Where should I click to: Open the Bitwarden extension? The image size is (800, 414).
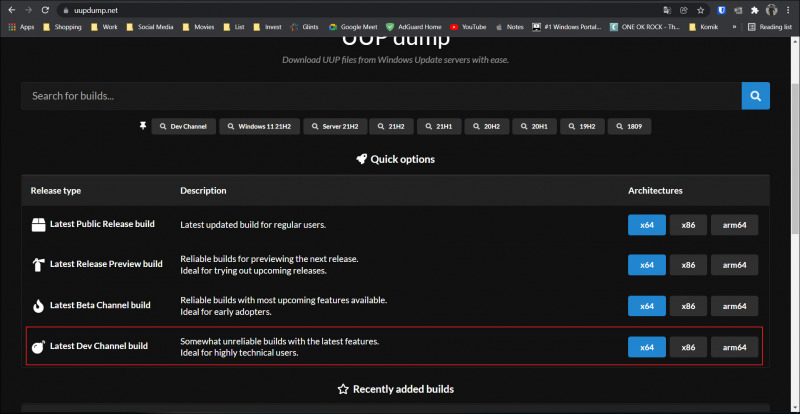point(721,10)
